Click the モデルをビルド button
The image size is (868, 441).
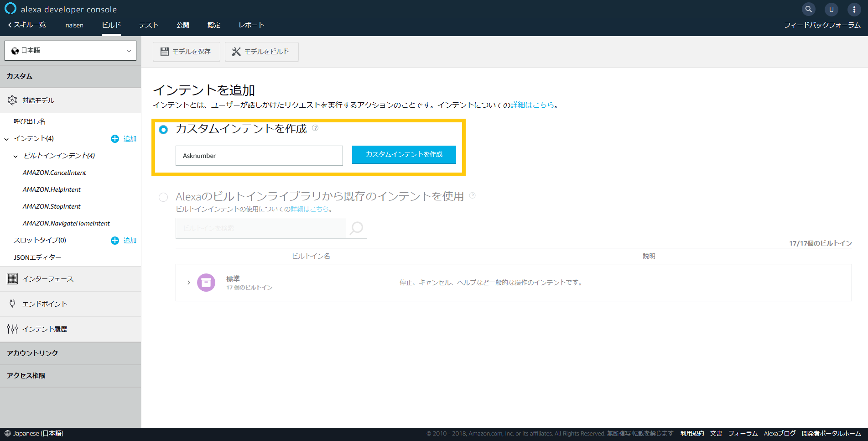tap(261, 52)
